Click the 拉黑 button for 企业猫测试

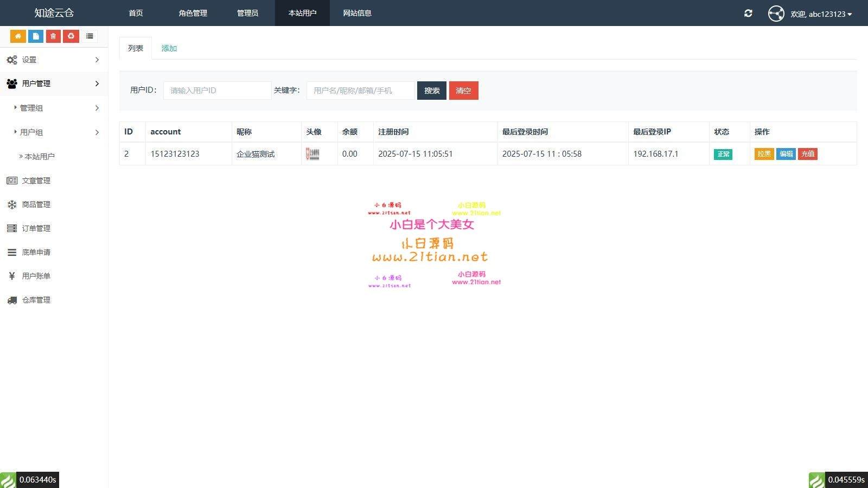coord(764,154)
